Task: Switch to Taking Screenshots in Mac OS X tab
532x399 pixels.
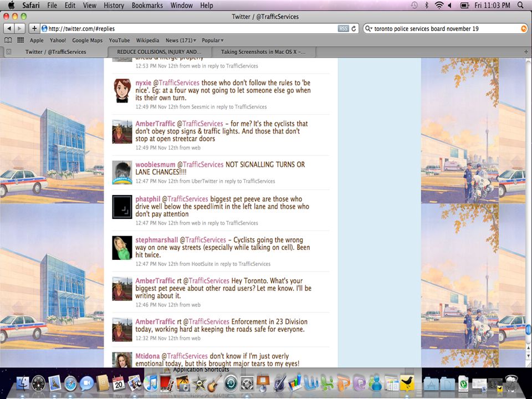Action: click(263, 52)
